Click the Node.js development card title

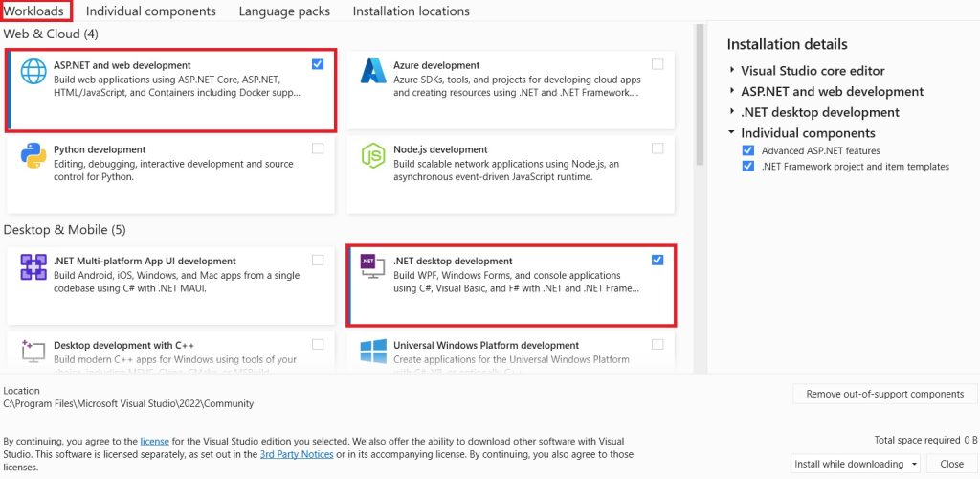pos(440,150)
